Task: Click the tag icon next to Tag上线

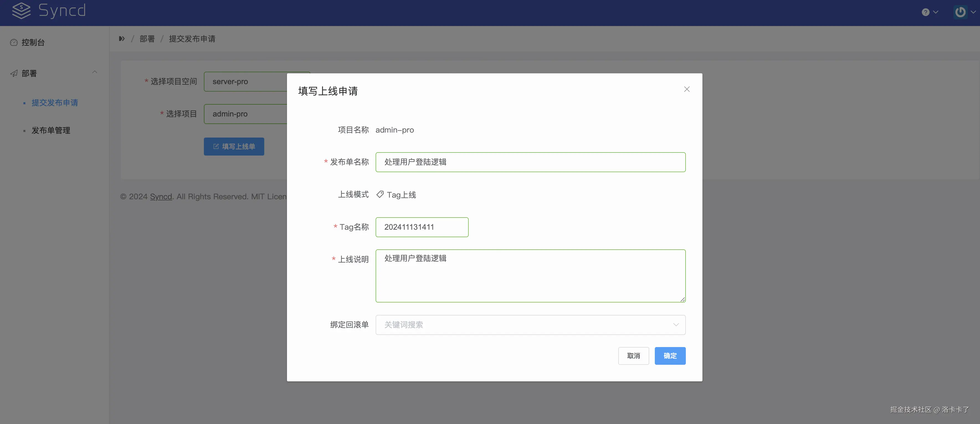Action: click(x=380, y=194)
